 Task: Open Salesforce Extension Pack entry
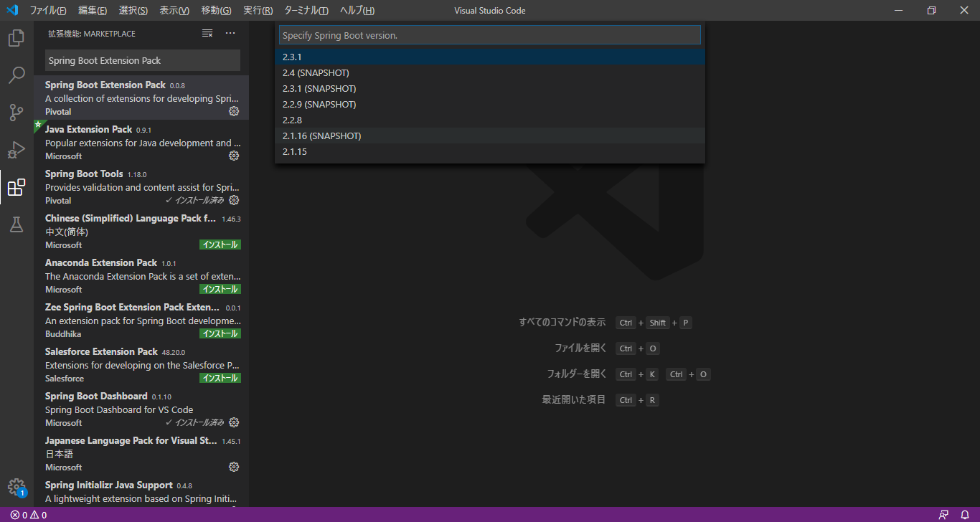click(x=141, y=364)
